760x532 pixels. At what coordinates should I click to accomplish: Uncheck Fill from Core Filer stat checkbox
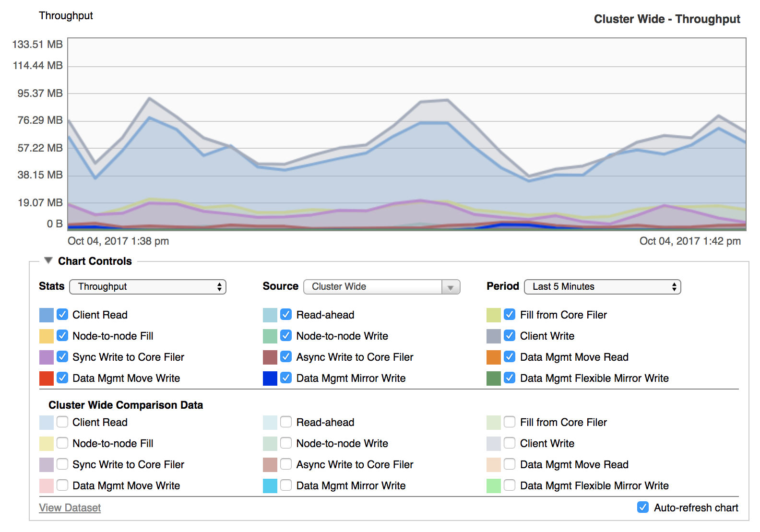point(510,315)
